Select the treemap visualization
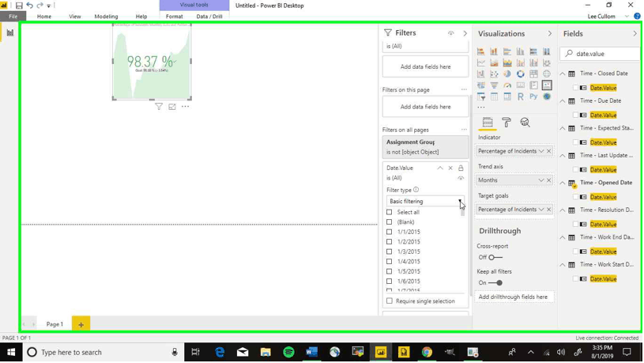Image resolution: width=644 pixels, height=363 pixels. click(533, 74)
